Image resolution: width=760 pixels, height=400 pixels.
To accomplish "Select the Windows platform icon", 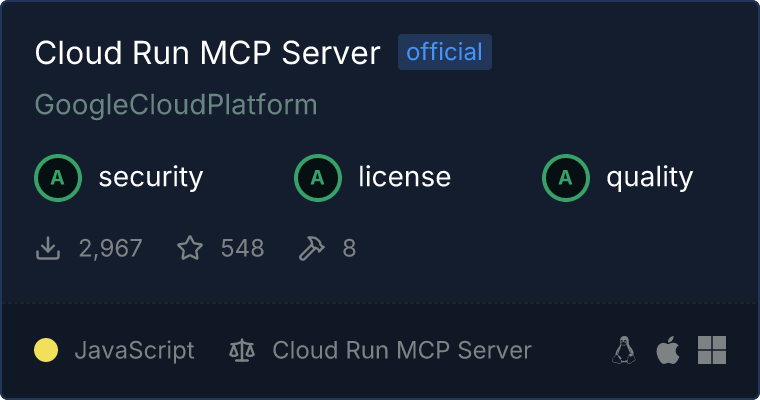I will (711, 350).
